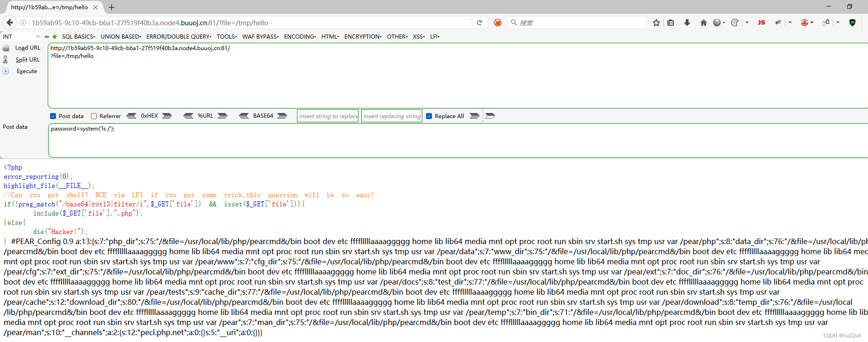Open a new tab with plus button

(x=112, y=7)
